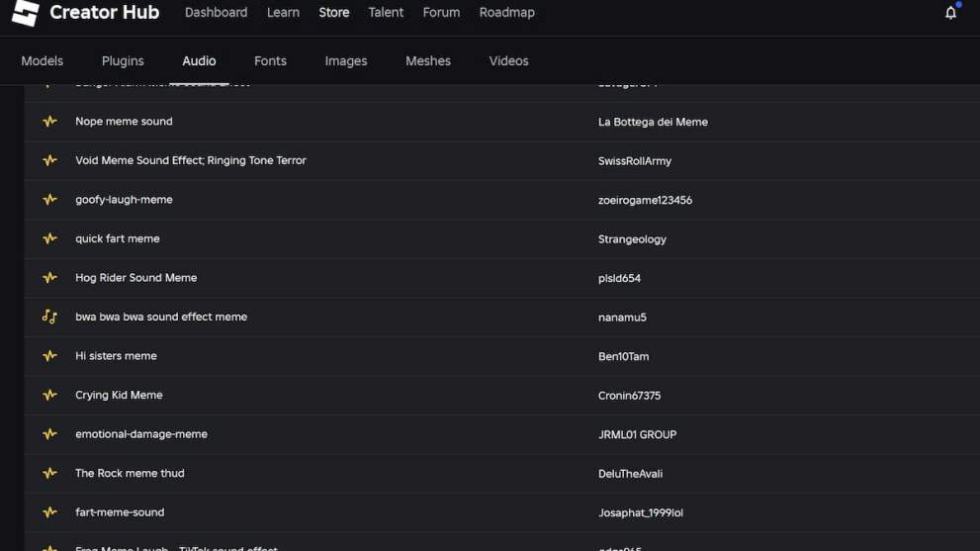The image size is (980, 551).
Task: Click waveform icon beside Crying Kid Meme
Action: (49, 395)
